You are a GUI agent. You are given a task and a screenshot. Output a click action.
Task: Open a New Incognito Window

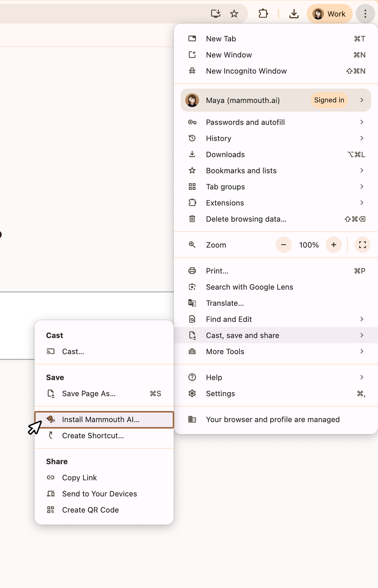coord(276,71)
